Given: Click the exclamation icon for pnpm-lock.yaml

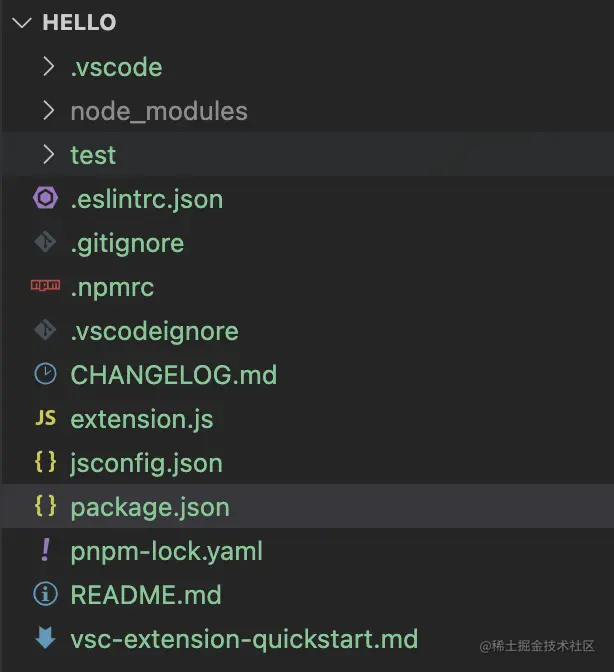Looking at the screenshot, I should click(x=45, y=551).
